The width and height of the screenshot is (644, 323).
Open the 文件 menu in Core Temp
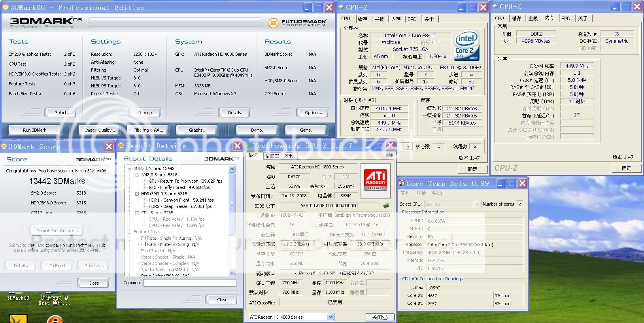(x=405, y=193)
